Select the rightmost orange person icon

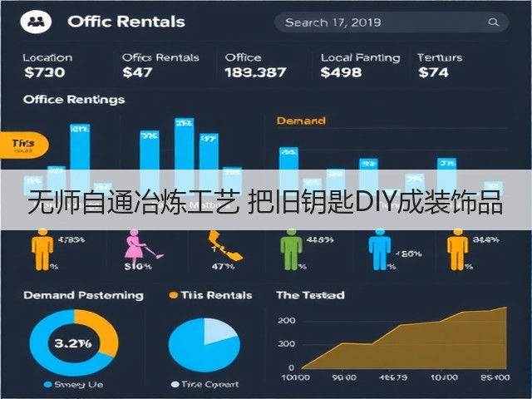tap(458, 249)
